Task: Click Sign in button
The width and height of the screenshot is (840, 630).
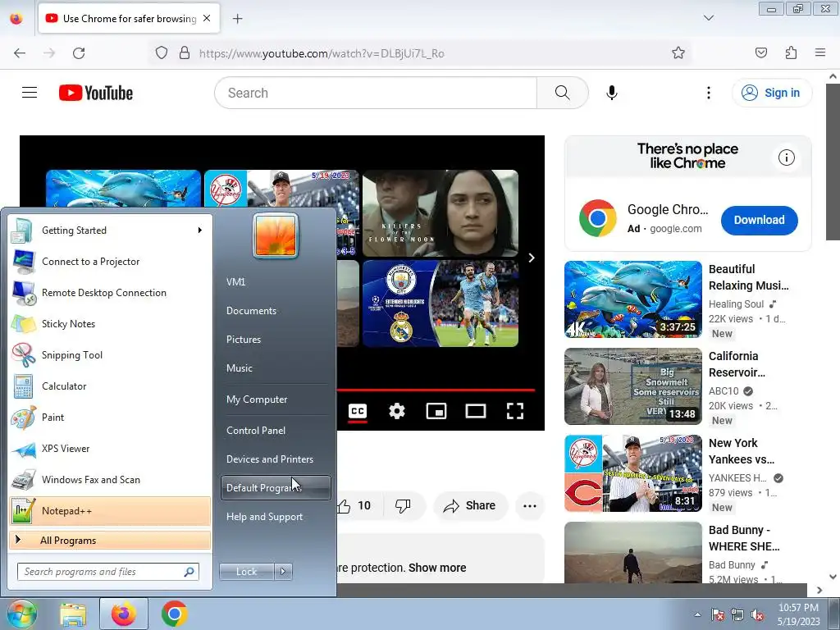Action: (x=771, y=93)
